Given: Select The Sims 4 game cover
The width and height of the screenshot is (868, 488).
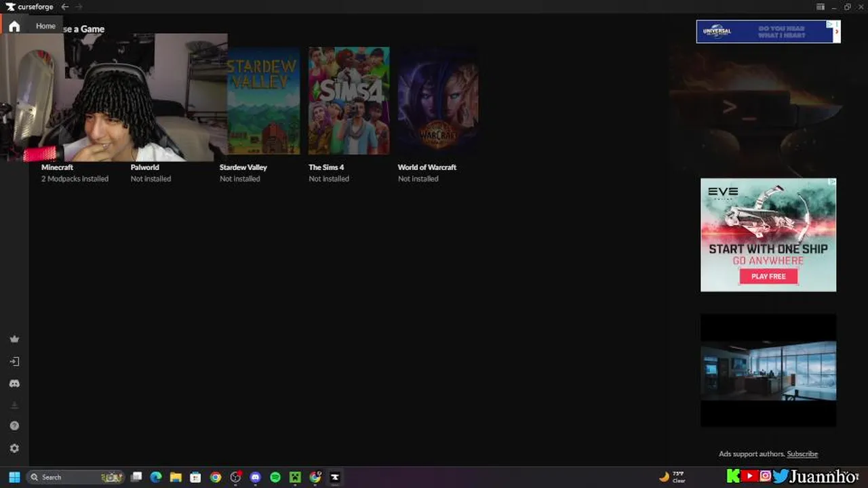Looking at the screenshot, I should pos(349,101).
